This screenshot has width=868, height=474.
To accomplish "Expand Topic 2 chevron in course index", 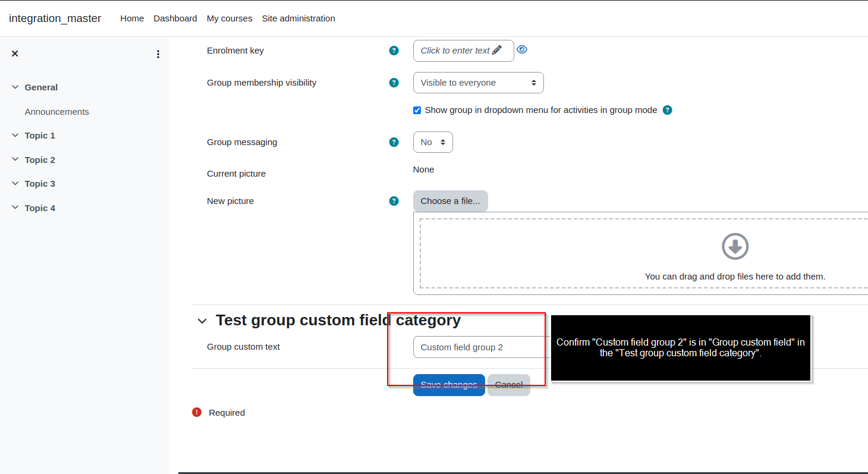I will pyautogui.click(x=15, y=159).
